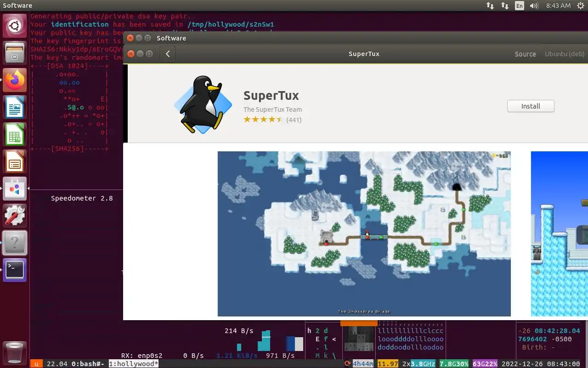The height and width of the screenshot is (368, 588).
Task: Launch LibreOffice Writer from the launcher
Action: [x=15, y=107]
